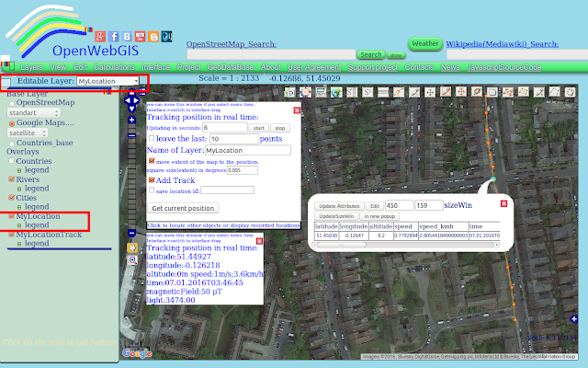The width and height of the screenshot is (588, 368).
Task: Close the feature attributes popup
Action: click(x=504, y=203)
